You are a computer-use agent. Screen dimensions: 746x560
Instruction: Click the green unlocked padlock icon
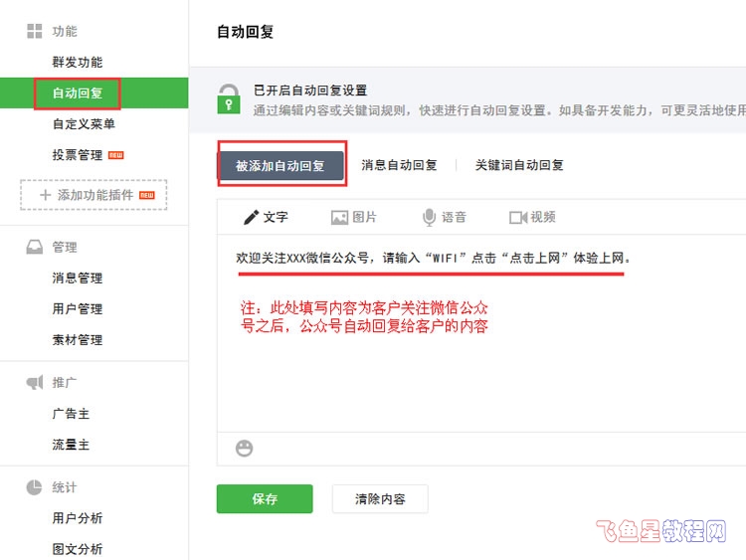point(229,98)
